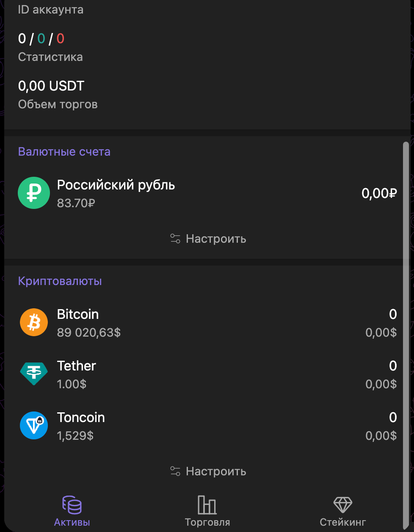Click the Стейкинг diamond icon

click(342, 505)
